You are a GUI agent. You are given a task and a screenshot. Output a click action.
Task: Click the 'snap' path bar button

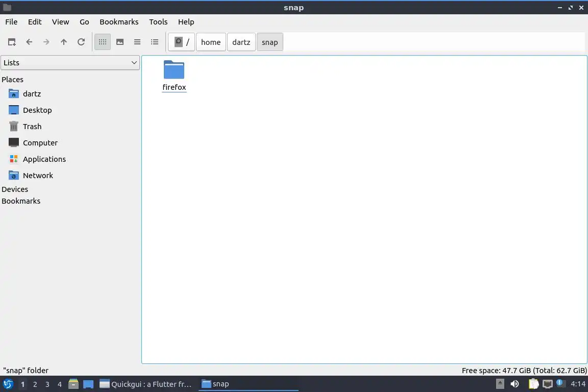point(269,42)
